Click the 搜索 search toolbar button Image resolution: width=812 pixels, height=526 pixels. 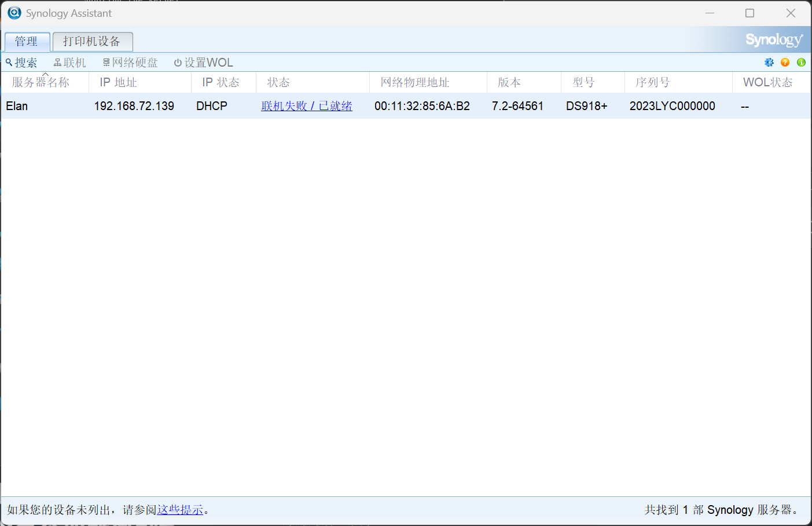coord(21,63)
